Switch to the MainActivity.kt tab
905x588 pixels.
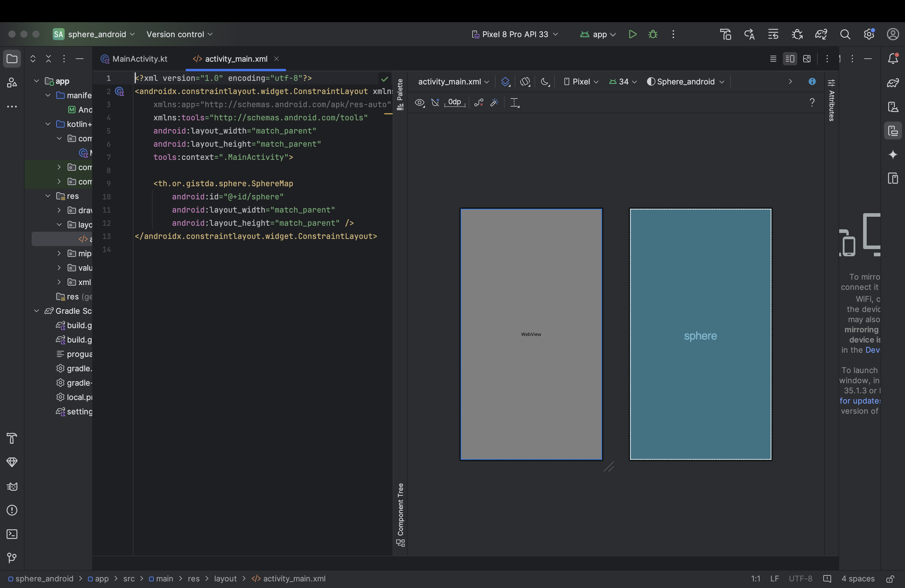coord(134,59)
